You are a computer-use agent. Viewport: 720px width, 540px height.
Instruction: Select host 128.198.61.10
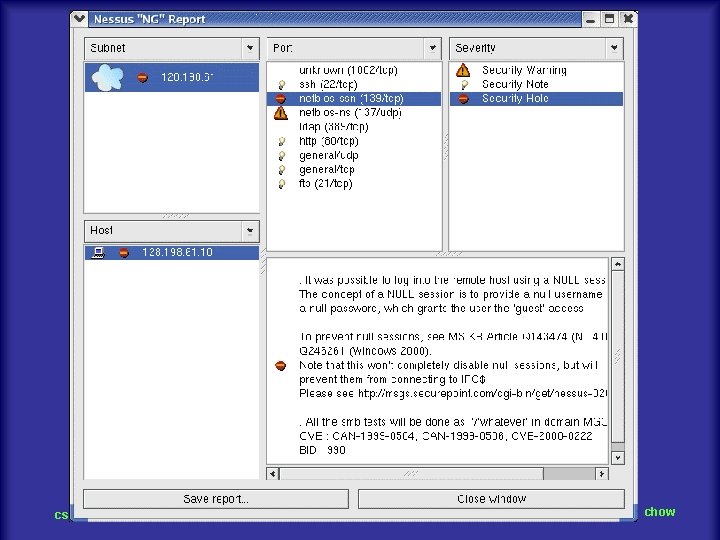point(172,253)
